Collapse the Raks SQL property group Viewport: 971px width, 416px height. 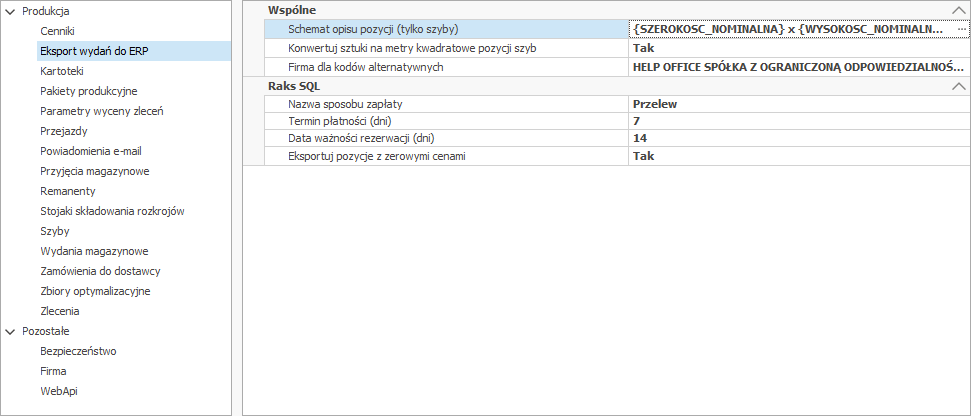pos(957,86)
